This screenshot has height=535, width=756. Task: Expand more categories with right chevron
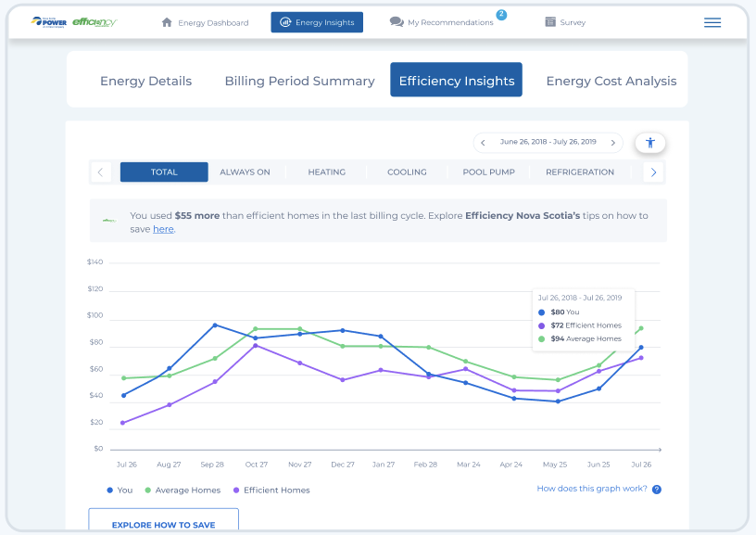(x=654, y=172)
